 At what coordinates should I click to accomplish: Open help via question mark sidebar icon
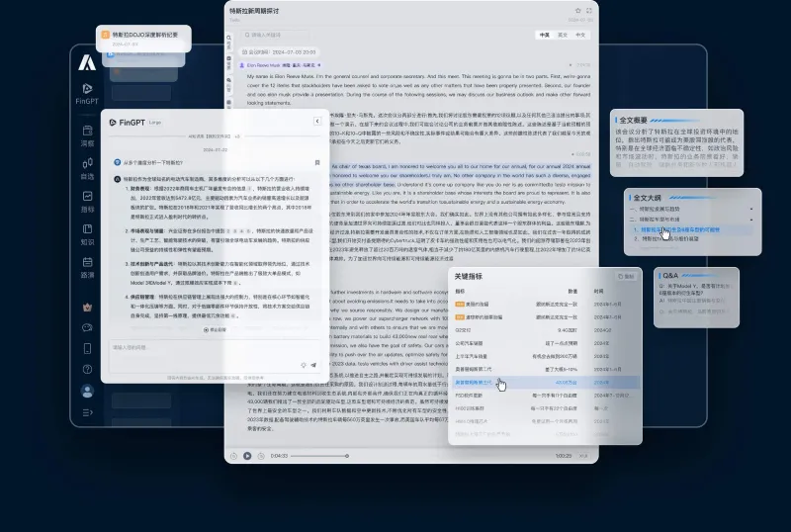[87, 369]
